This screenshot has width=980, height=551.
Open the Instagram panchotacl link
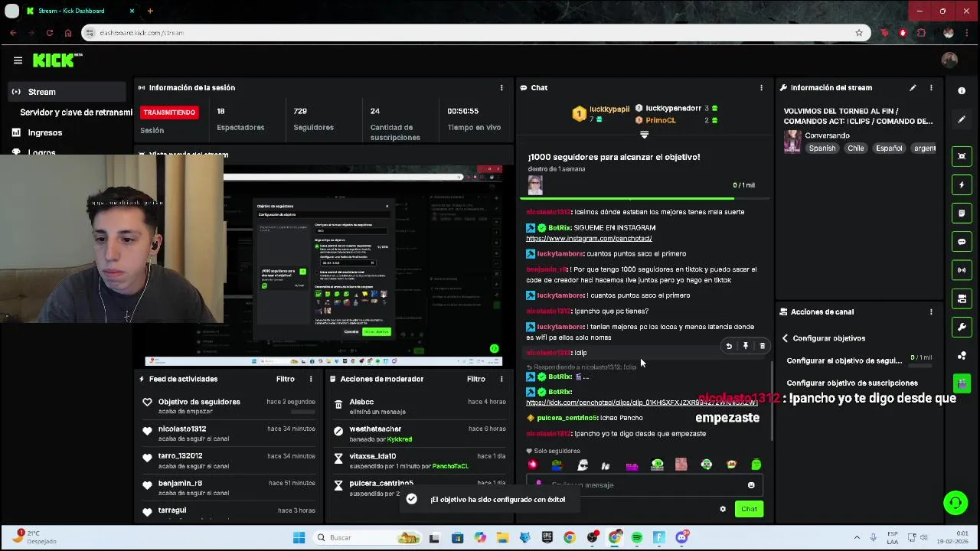[589, 239]
